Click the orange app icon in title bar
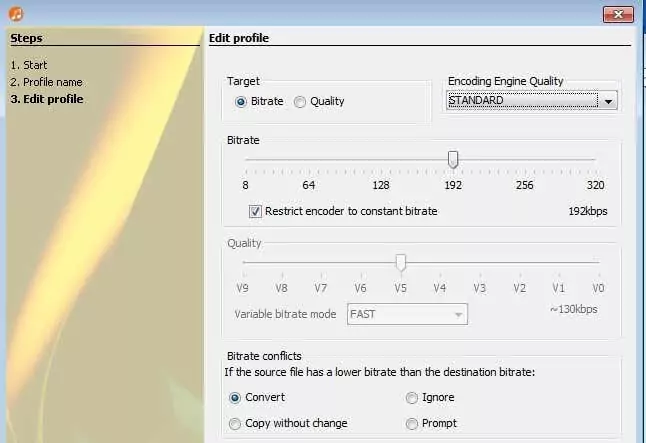Viewport: 646px width, 443px height. coord(14,13)
